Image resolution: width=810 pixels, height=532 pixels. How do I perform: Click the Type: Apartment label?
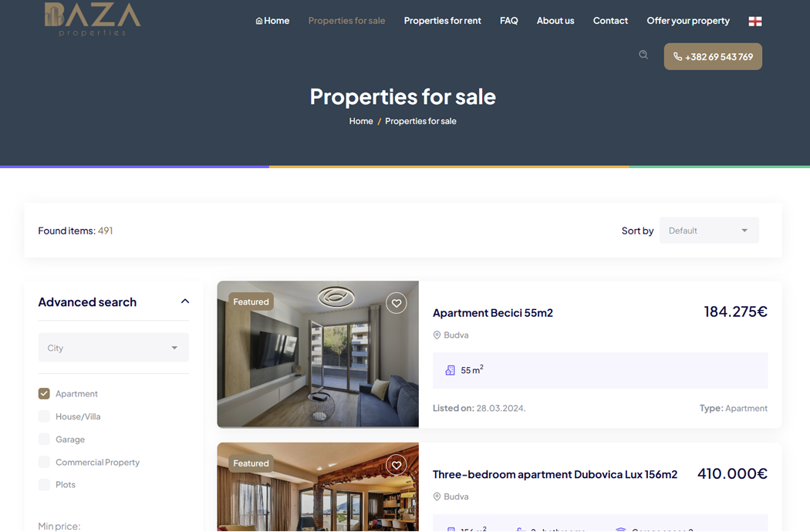point(734,408)
